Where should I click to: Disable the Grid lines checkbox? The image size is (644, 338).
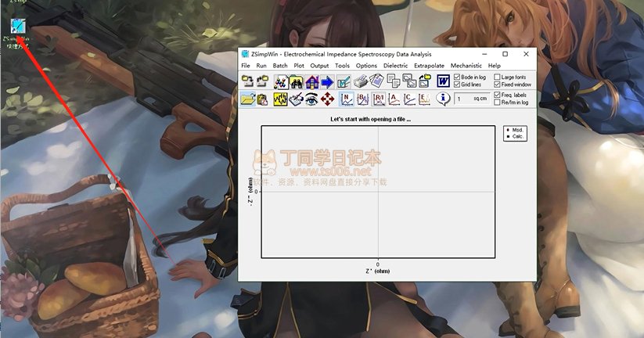(458, 84)
